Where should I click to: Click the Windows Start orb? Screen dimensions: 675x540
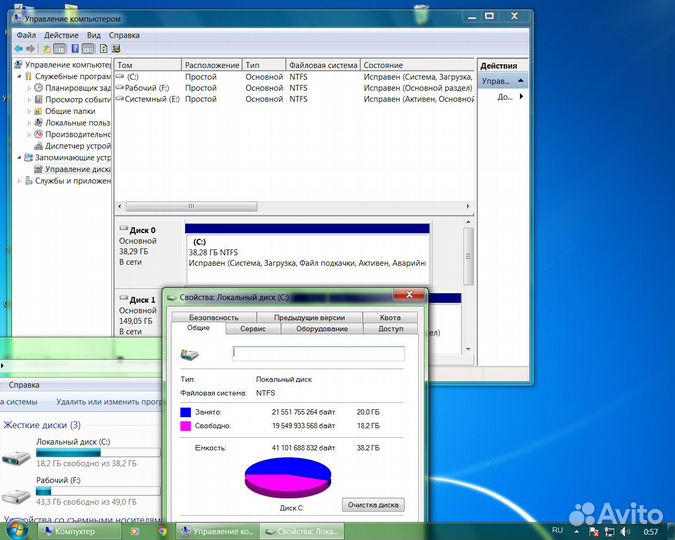point(19,530)
